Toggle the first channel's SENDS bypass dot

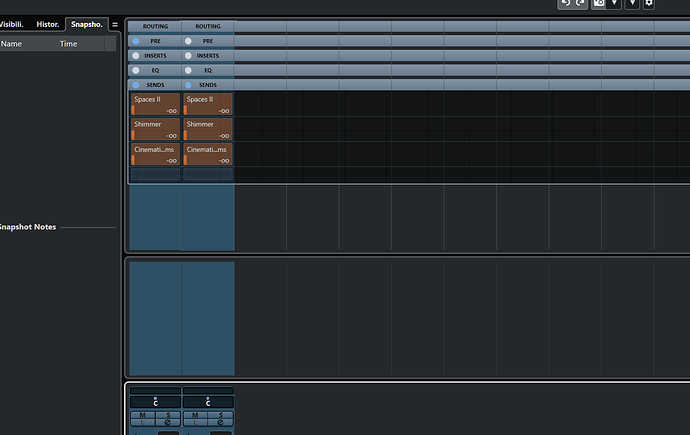tap(136, 85)
